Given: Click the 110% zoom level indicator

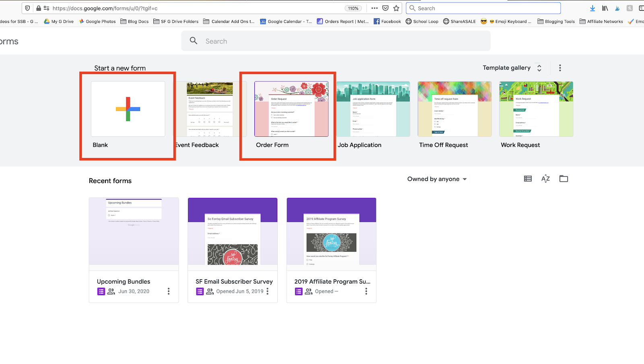Looking at the screenshot, I should pyautogui.click(x=353, y=8).
